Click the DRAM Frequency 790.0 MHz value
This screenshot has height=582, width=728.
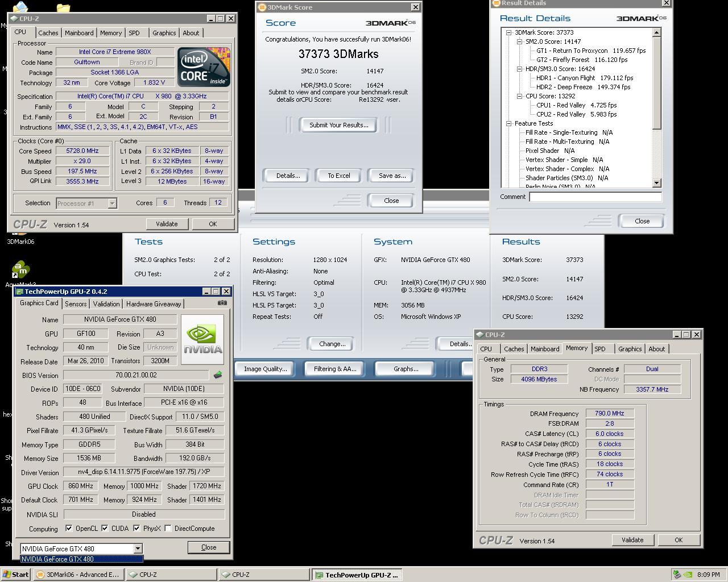[610, 414]
